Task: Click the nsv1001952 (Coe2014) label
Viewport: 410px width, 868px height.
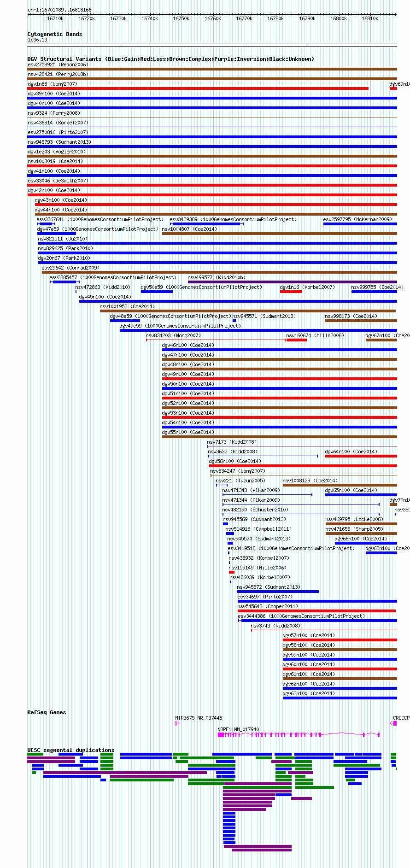Action: click(x=127, y=306)
